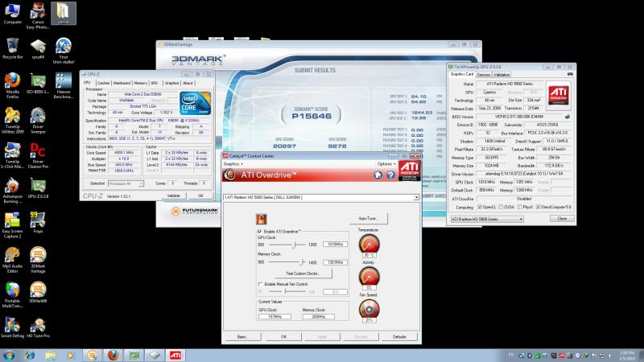
Task: Click the Help question mark in Catalyst
Action: pos(390,175)
